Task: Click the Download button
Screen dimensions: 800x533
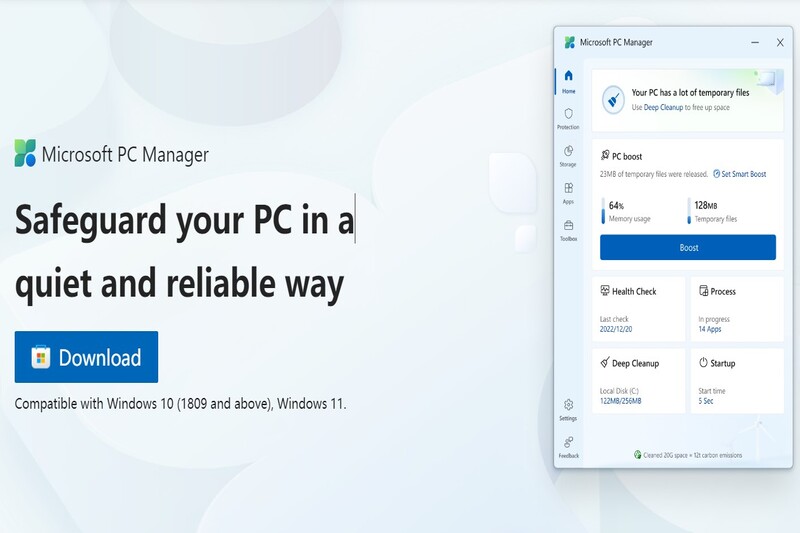Action: tap(86, 357)
